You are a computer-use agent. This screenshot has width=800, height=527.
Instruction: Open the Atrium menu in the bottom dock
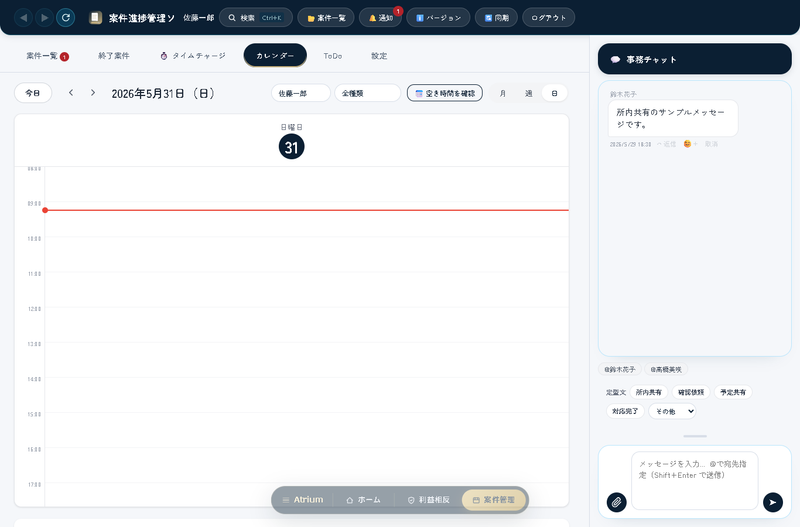point(304,500)
